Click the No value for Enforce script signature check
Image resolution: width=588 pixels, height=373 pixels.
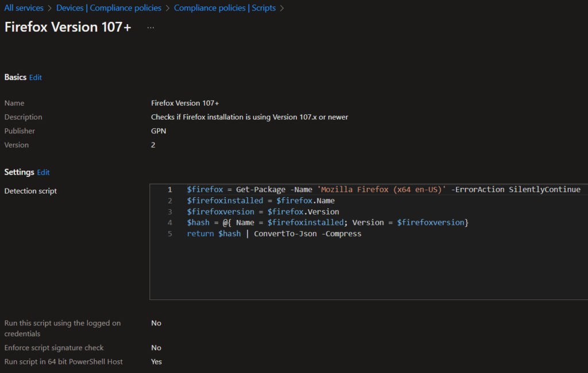[156, 348]
